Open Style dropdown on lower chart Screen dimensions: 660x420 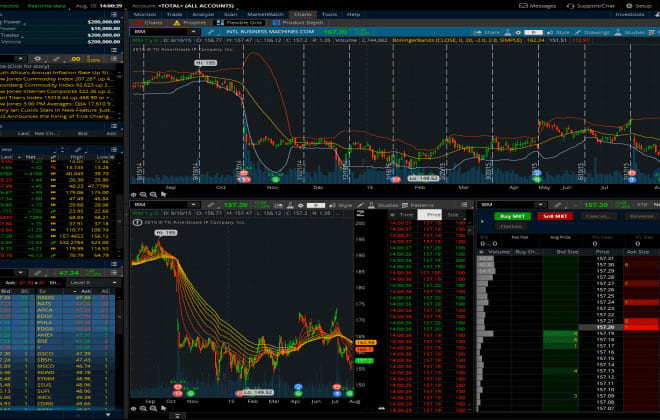[341, 205]
